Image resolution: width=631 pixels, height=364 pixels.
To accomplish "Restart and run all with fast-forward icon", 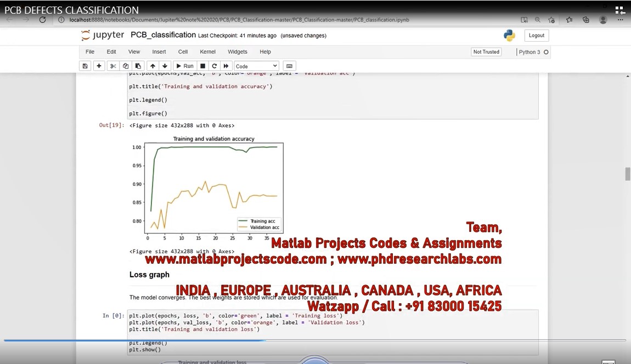I will tap(226, 66).
